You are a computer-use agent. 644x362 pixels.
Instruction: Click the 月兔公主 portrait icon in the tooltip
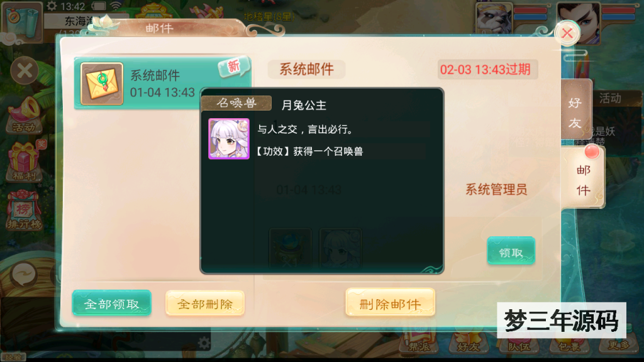tap(229, 139)
